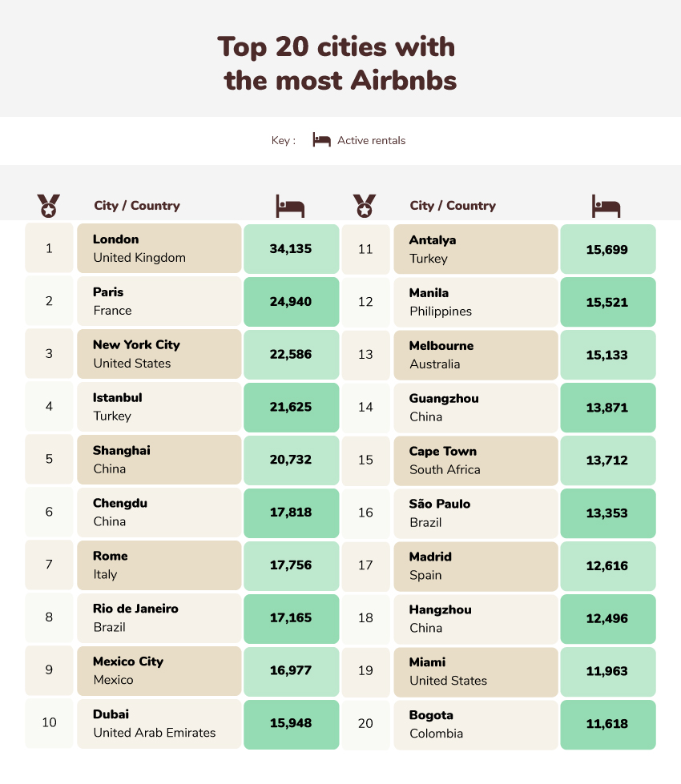
Task: Click rank number 10 cell
Action: pos(49,723)
